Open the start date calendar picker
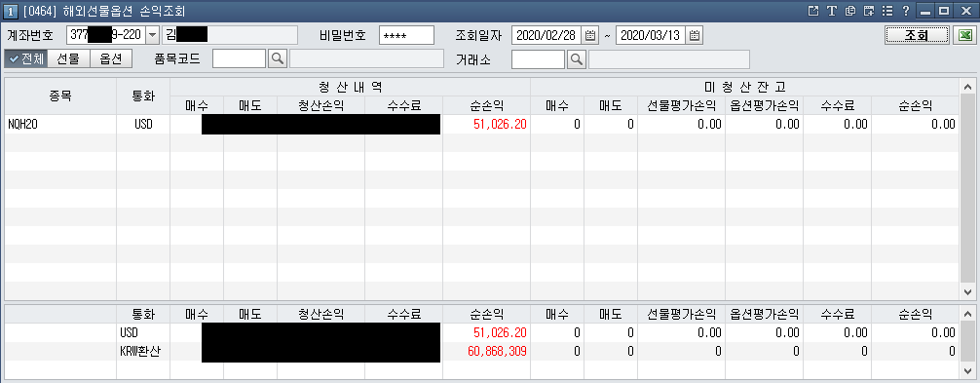The height and width of the screenshot is (383, 980). click(589, 36)
